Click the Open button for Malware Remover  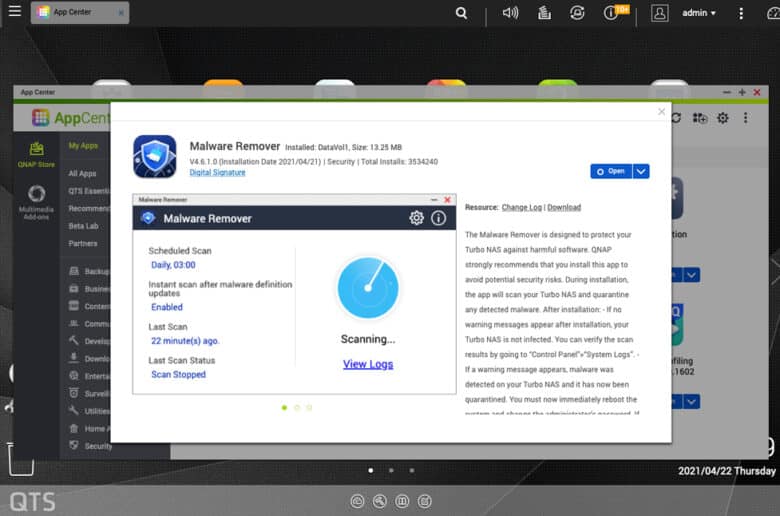[611, 171]
